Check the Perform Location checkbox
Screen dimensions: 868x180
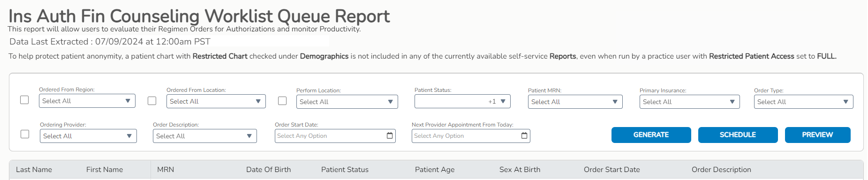tap(282, 101)
